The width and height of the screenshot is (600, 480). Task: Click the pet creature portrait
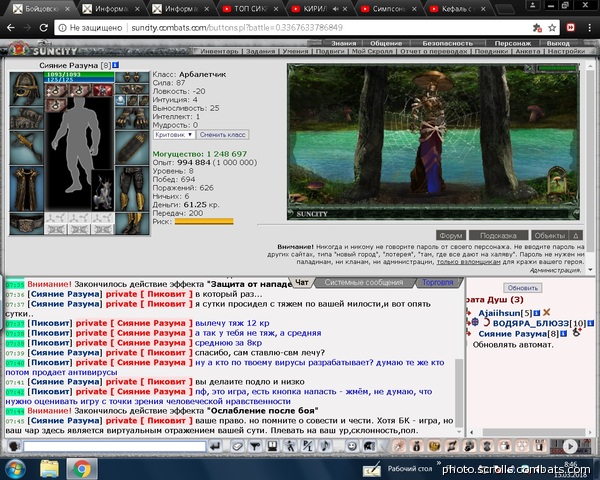[103, 191]
